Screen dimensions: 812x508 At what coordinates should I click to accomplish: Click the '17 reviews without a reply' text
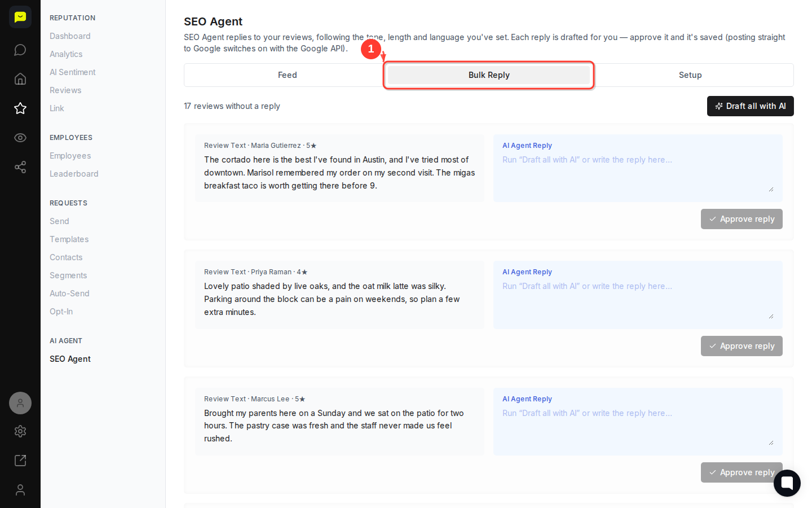point(232,106)
